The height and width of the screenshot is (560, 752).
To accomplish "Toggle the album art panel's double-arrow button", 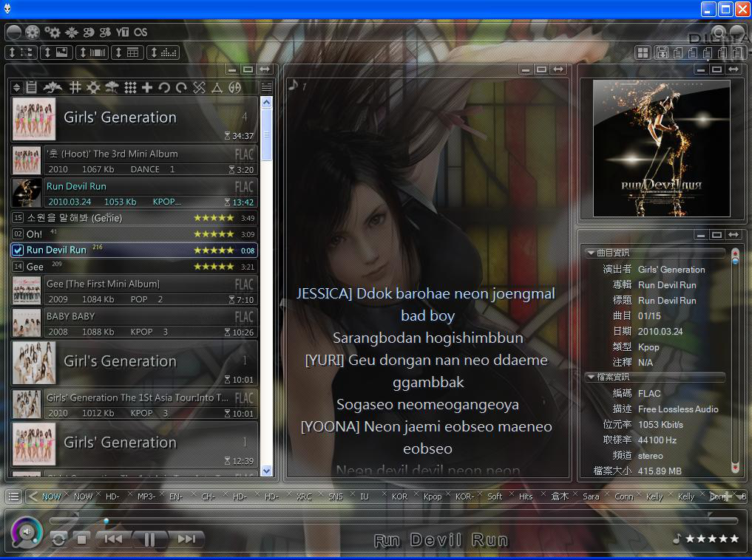I will pos(734,70).
